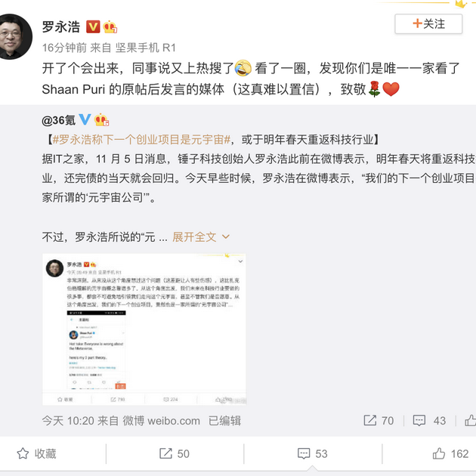
Task: Click the crown icon next to 36氪
Action: click(x=101, y=119)
